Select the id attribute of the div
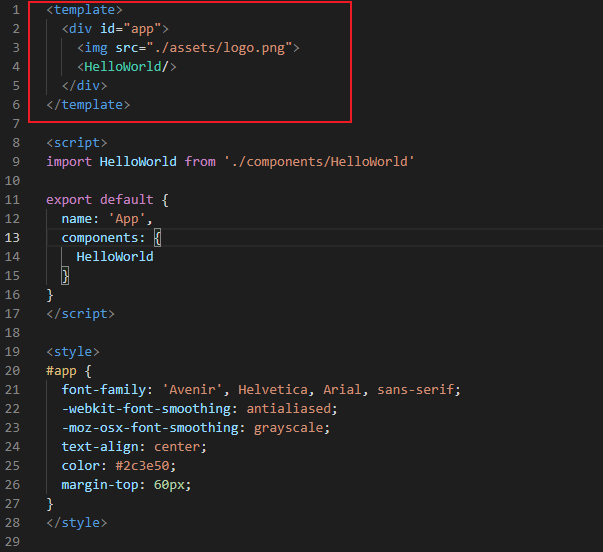The width and height of the screenshot is (603, 552). [107, 28]
